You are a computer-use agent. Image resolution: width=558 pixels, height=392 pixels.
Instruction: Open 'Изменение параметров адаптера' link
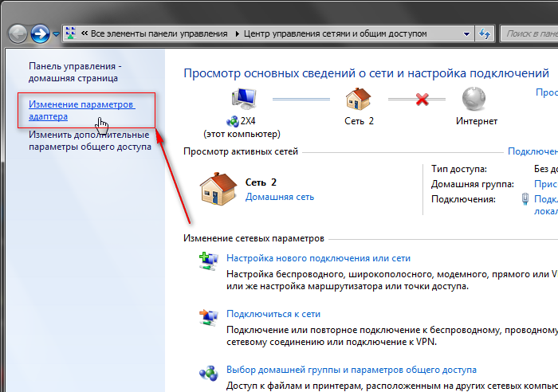click(82, 110)
